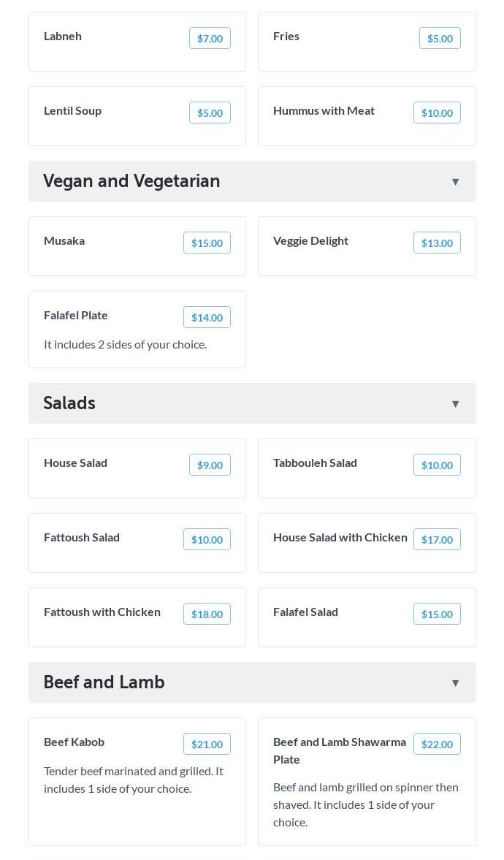The image size is (504, 860).
Task: Select Fattoush with Chicken $18.00 price
Action: pos(207,614)
